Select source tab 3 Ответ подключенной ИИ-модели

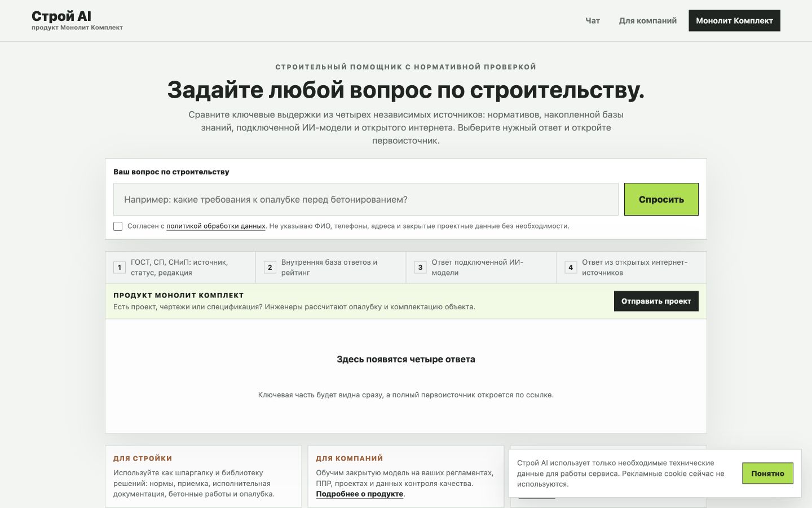482,267
